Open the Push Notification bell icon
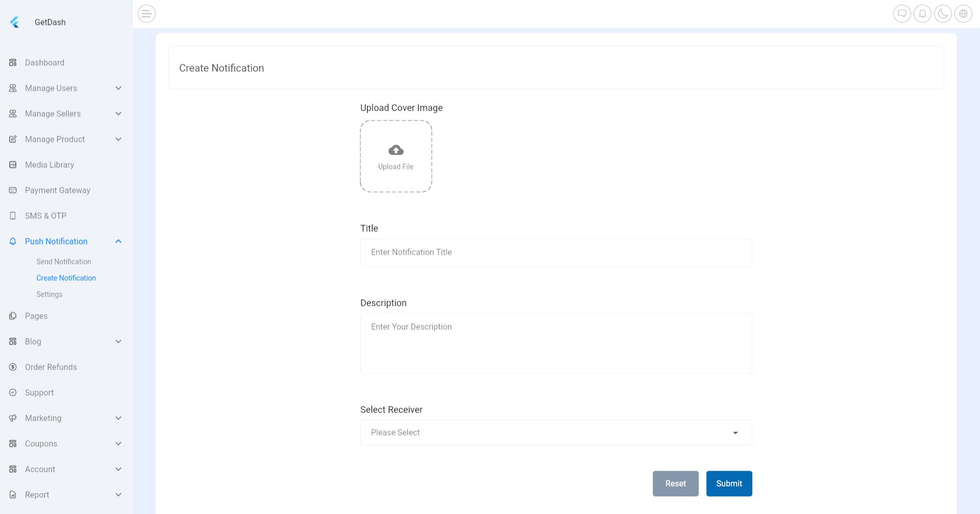Image resolution: width=980 pixels, height=514 pixels. coord(12,241)
